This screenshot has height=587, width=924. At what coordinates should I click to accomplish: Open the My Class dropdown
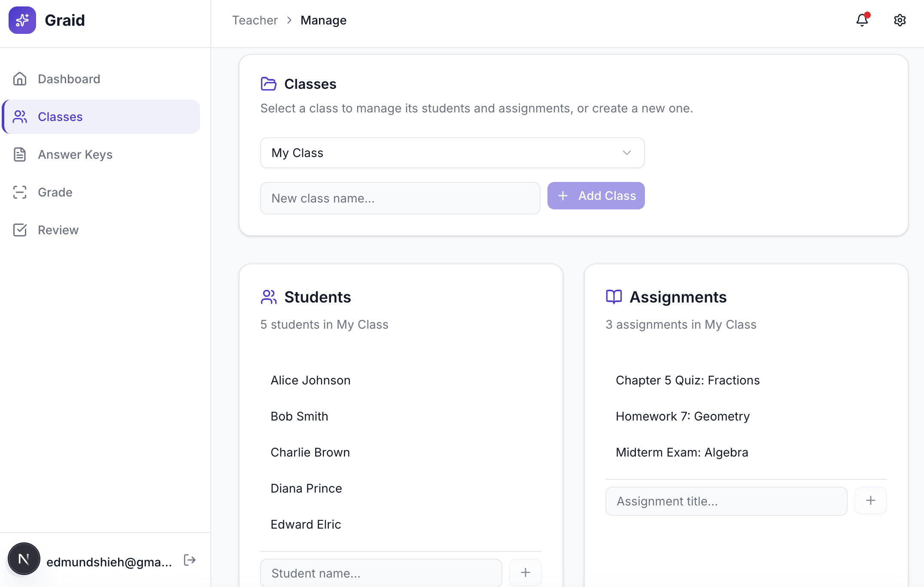point(452,153)
